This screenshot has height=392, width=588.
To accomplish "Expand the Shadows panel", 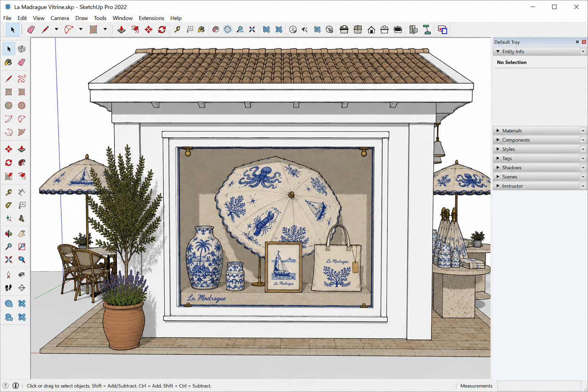I will pyautogui.click(x=540, y=167).
